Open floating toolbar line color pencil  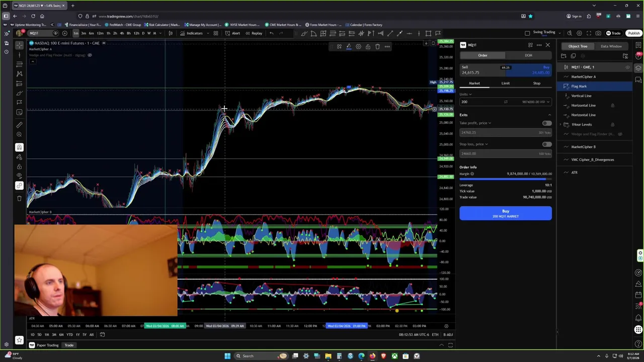349,47
